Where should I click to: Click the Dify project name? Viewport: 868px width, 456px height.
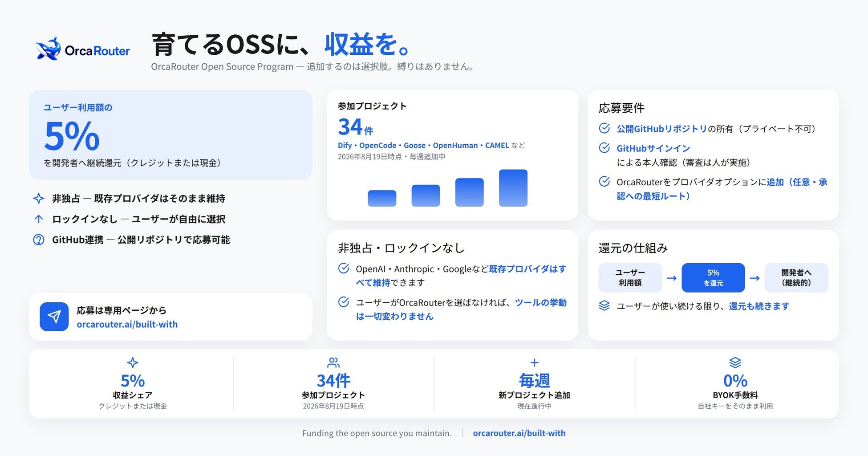tap(345, 145)
